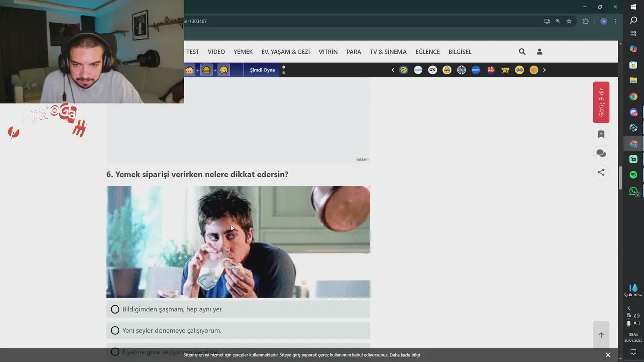
Task: Open File Explorer from taskbar
Action: pos(633,80)
